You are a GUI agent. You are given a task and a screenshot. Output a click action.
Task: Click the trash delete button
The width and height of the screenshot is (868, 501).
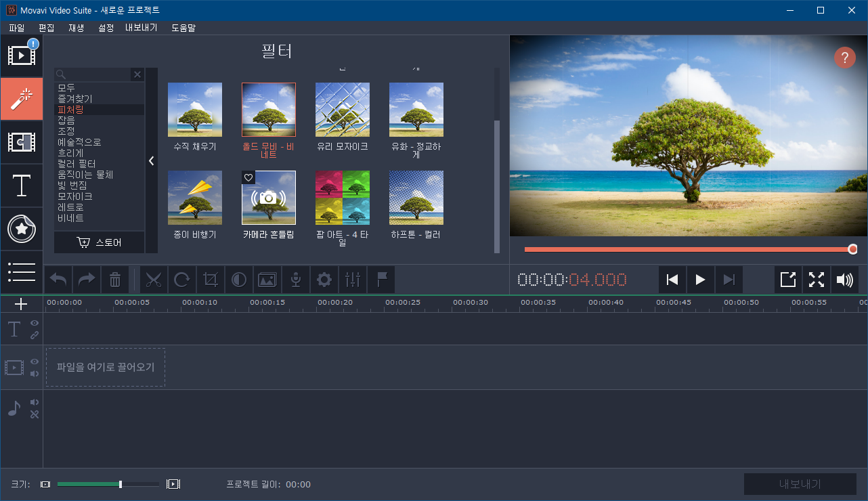coord(115,280)
